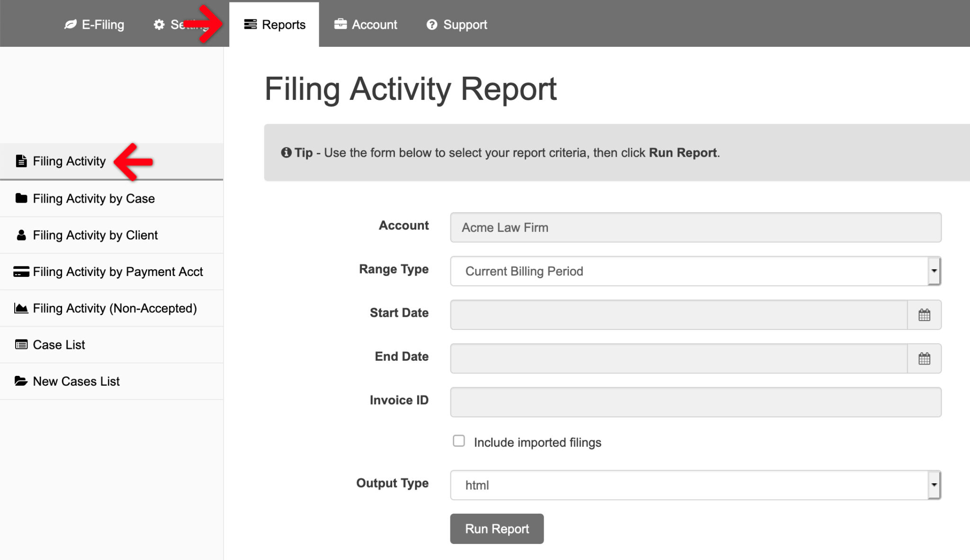The height and width of the screenshot is (560, 970).
Task: Toggle the Include imported filings option
Action: click(x=458, y=442)
